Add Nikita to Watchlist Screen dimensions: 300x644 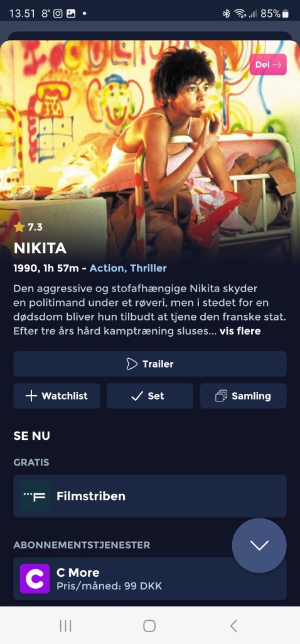click(x=56, y=396)
